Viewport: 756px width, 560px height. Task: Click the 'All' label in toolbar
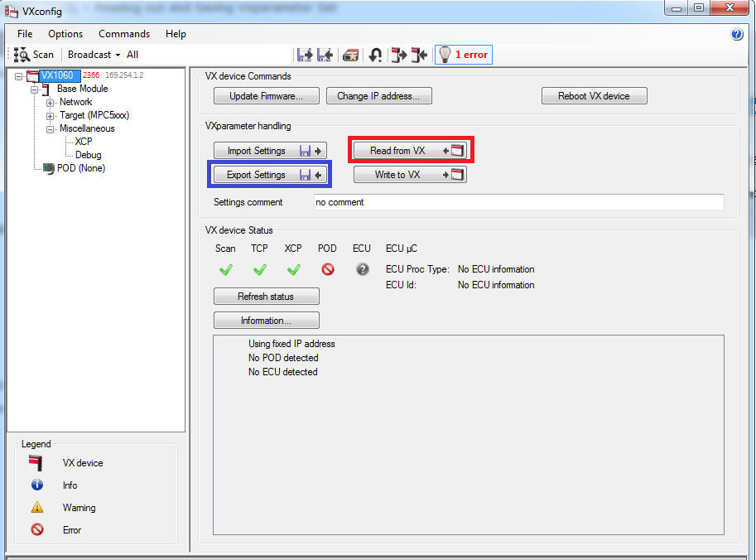(x=132, y=55)
